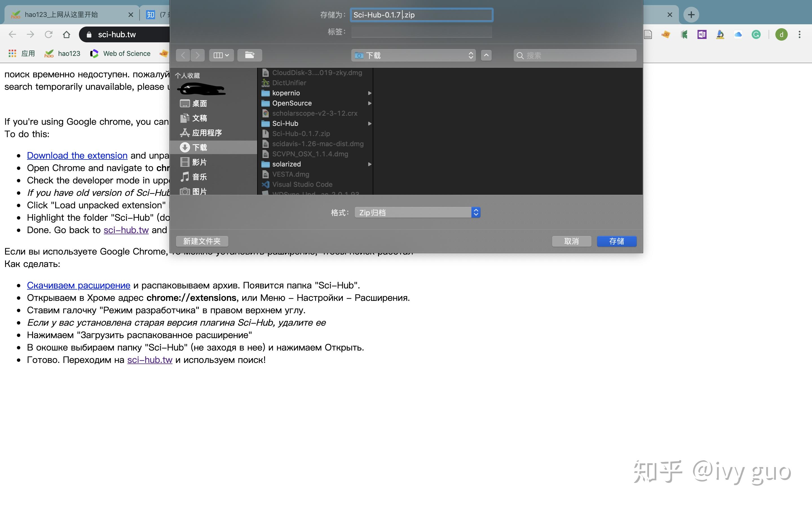Open the hao123 bookmark

[62, 53]
